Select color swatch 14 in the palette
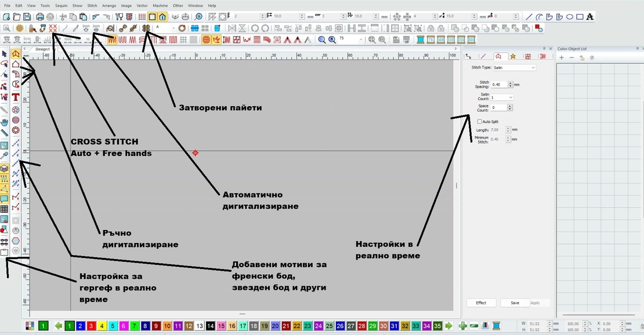The image size is (644, 335). pos(211,326)
